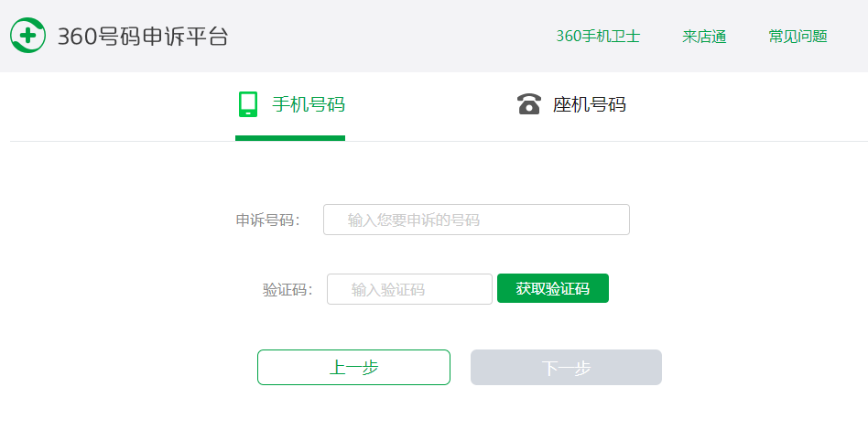Go back with the 上一步 button

353,367
